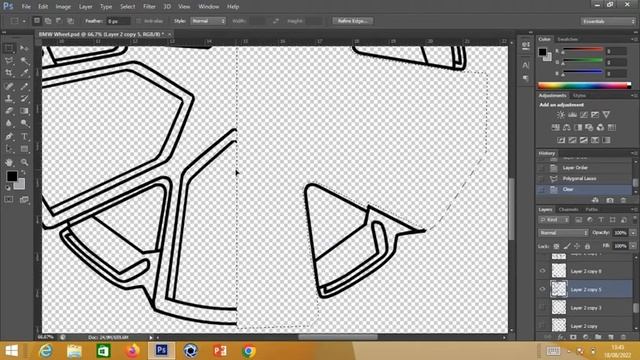Select the History Brush tool
640x360 pixels.
24,98
